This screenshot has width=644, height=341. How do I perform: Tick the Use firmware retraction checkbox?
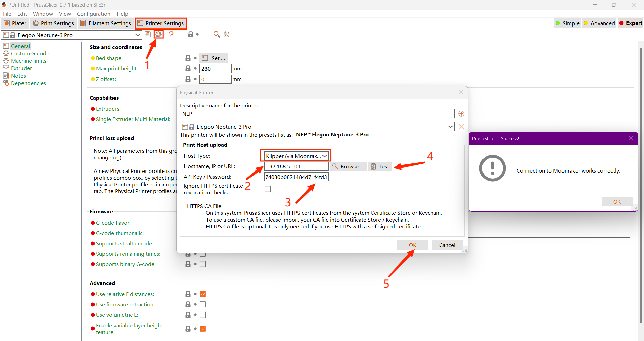click(x=203, y=305)
